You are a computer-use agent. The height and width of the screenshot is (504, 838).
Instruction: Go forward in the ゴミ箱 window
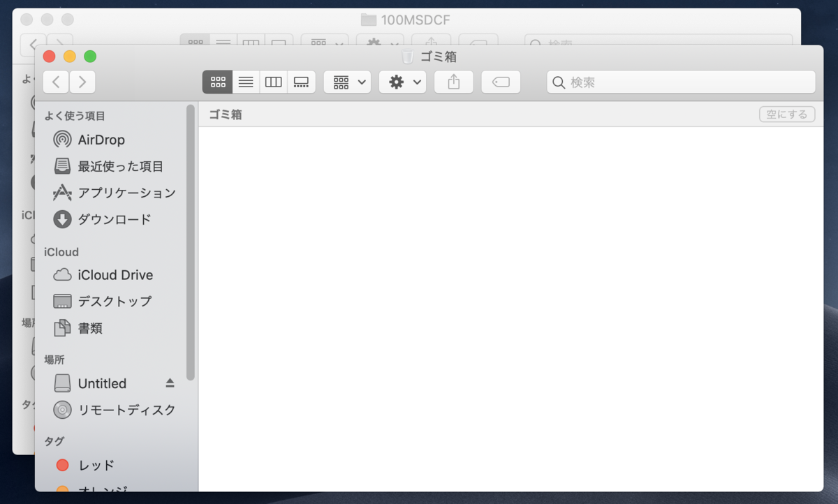coord(82,82)
